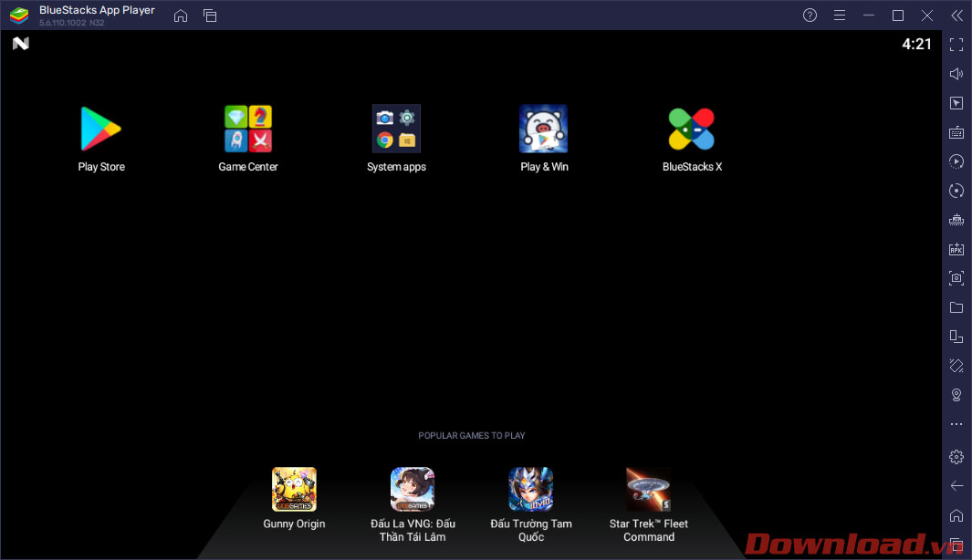Open the media folder icon

pos(956,307)
